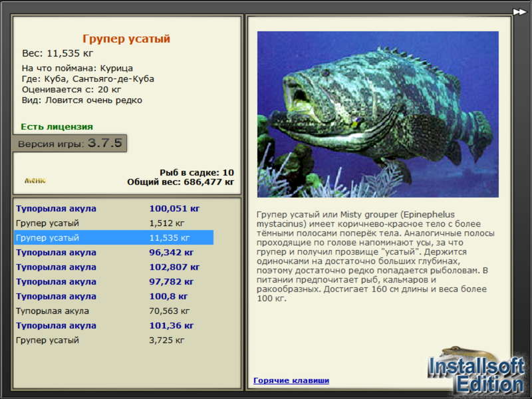Select the Групер усатый 3,725 кг row

tap(114, 340)
